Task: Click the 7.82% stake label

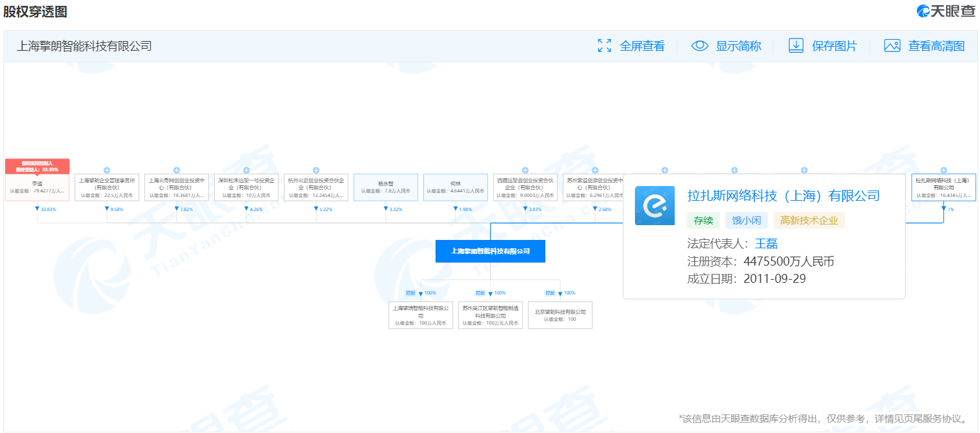Action: tap(187, 209)
